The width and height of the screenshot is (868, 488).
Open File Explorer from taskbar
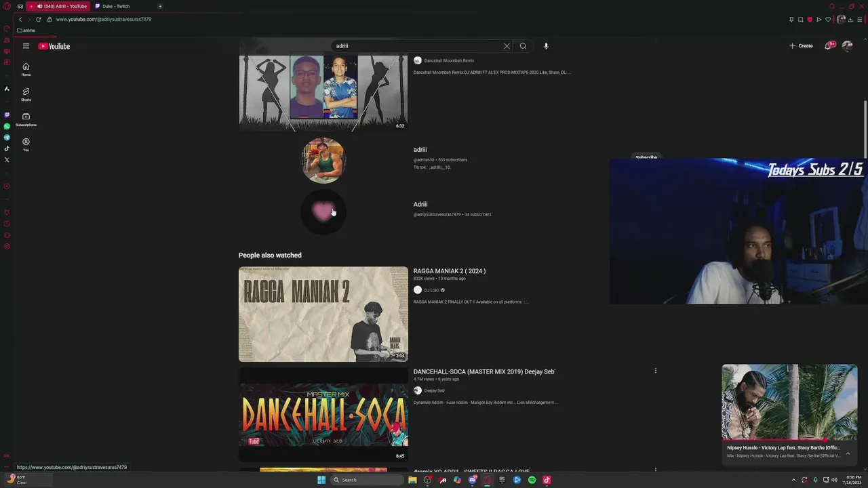412,480
